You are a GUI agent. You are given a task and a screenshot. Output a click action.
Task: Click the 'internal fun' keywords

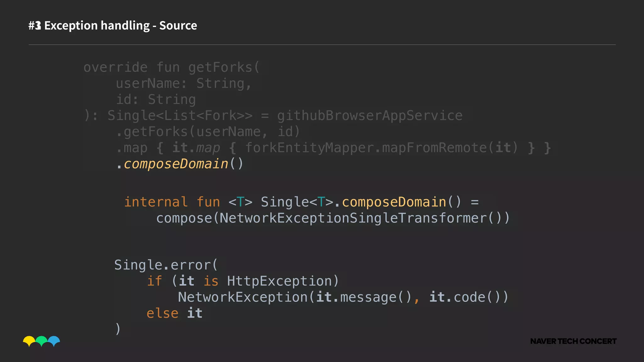point(172,202)
